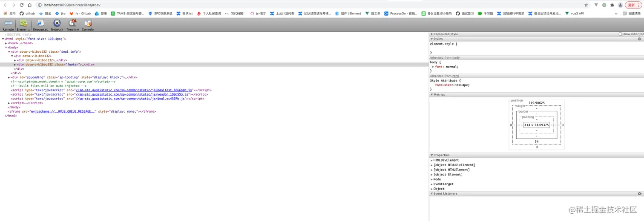The image size is (644, 221).
Task: Collapse the body element node
Action: tap(6, 47)
